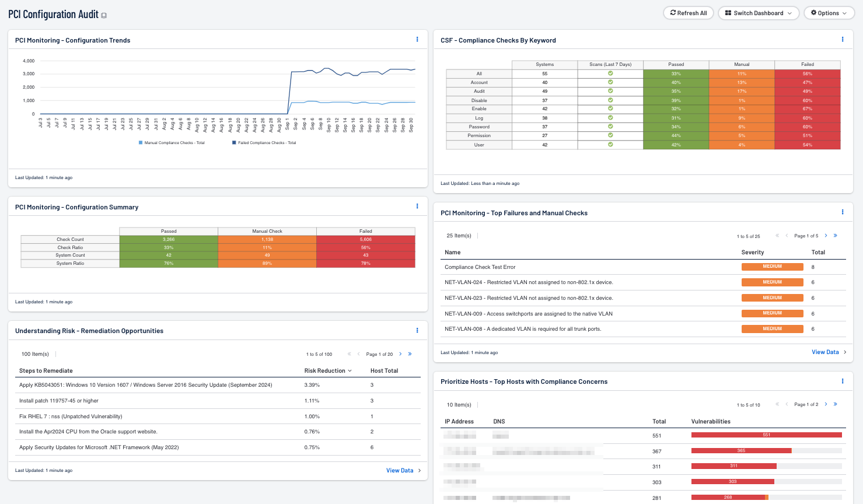The height and width of the screenshot is (504, 863).
Task: Click Severity column header in Top Failures
Action: [753, 252]
